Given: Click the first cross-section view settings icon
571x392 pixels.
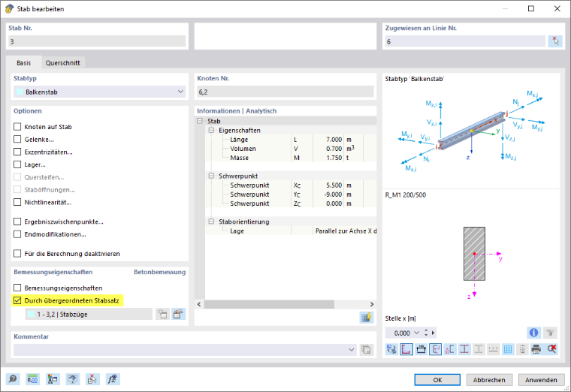Looking at the screenshot, I should point(392,349).
